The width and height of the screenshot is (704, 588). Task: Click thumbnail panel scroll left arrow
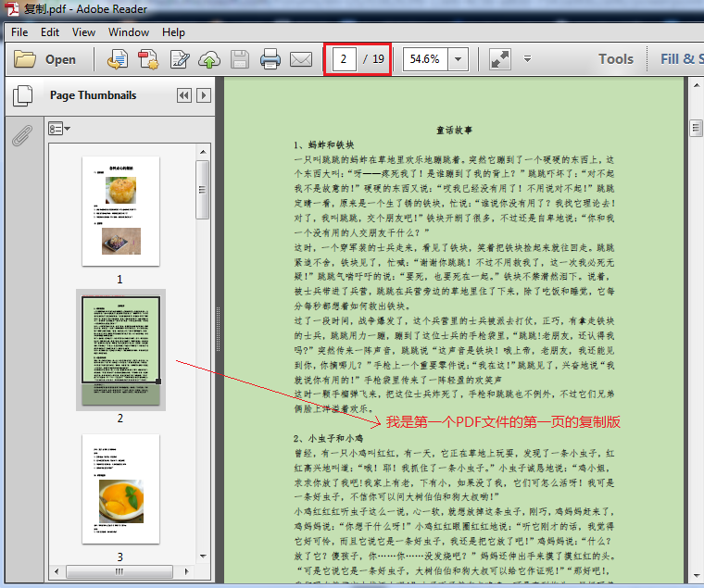[x=57, y=571]
